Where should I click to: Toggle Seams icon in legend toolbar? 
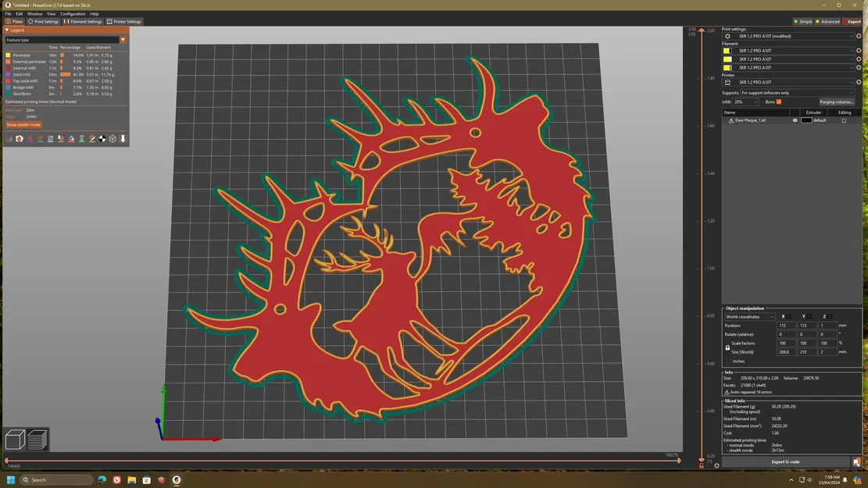(50, 139)
